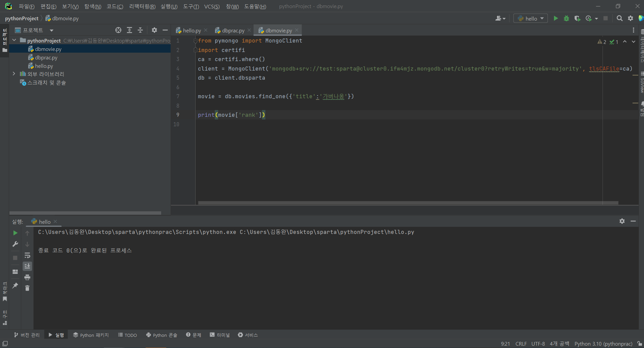
Task: Open VCS menu
Action: pyautogui.click(x=212, y=6)
